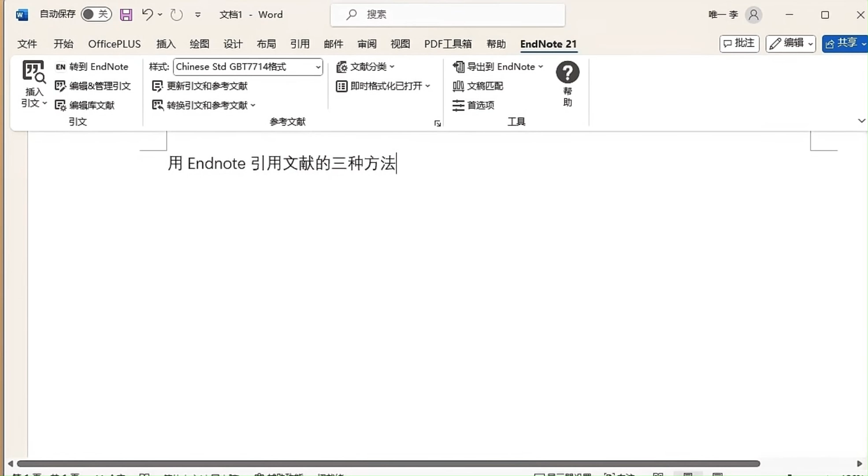
Task: Open 转换引文和参考文献 dropdown
Action: [204, 105]
